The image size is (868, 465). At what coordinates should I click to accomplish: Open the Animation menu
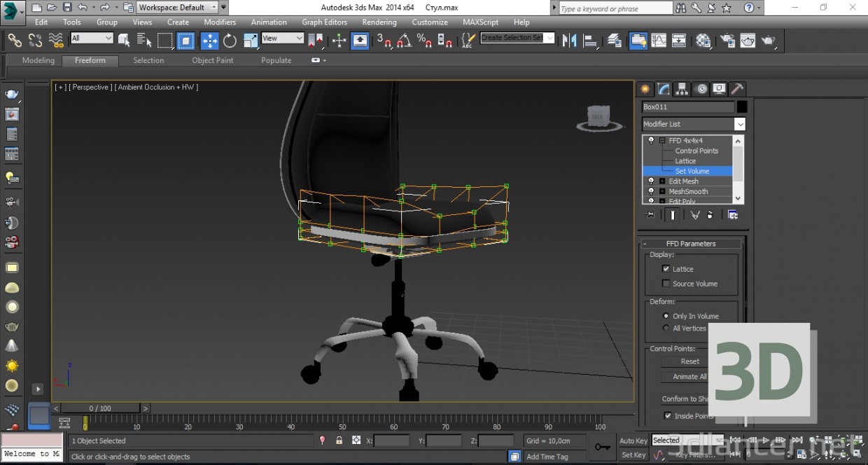coord(269,22)
